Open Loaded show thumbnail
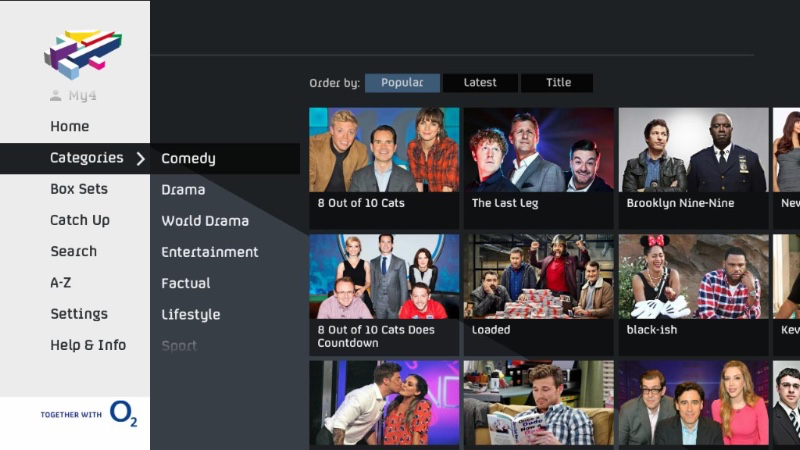800x450 pixels. [539, 277]
